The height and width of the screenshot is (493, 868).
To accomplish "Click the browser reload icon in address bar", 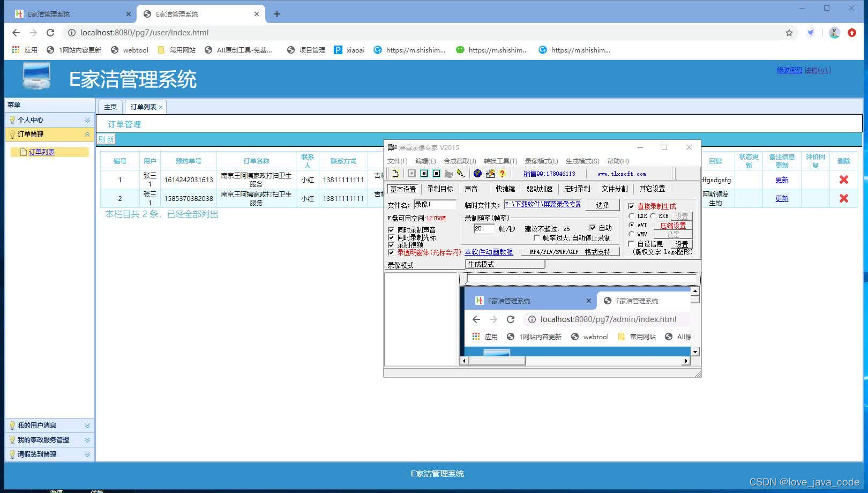I will pyautogui.click(x=50, y=33).
